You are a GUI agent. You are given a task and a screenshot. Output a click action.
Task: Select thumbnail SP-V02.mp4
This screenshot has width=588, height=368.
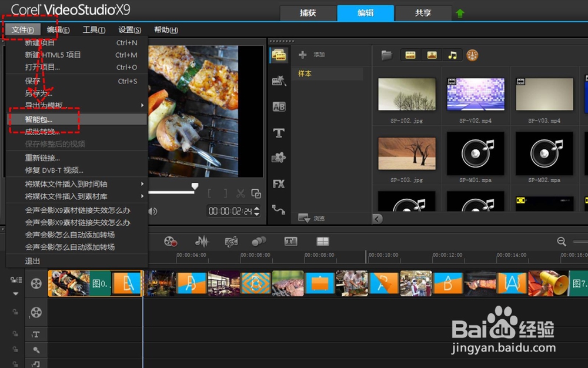point(476,95)
